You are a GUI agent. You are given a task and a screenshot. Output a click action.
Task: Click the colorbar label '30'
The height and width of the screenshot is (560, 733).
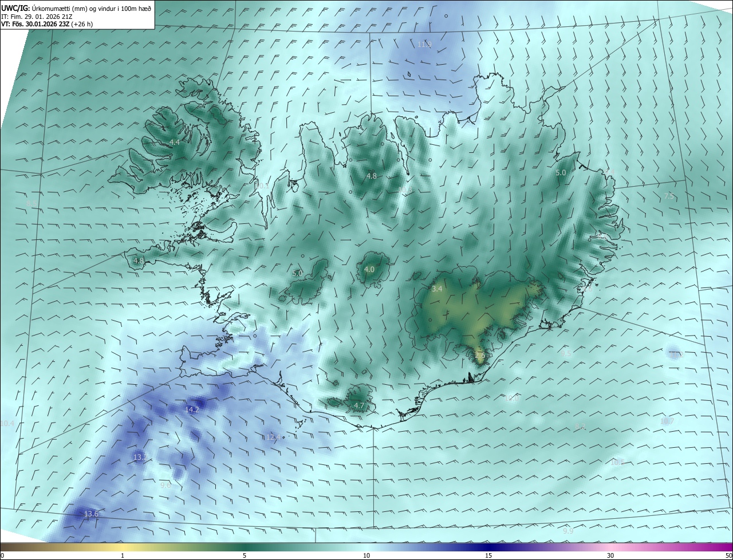(x=610, y=556)
